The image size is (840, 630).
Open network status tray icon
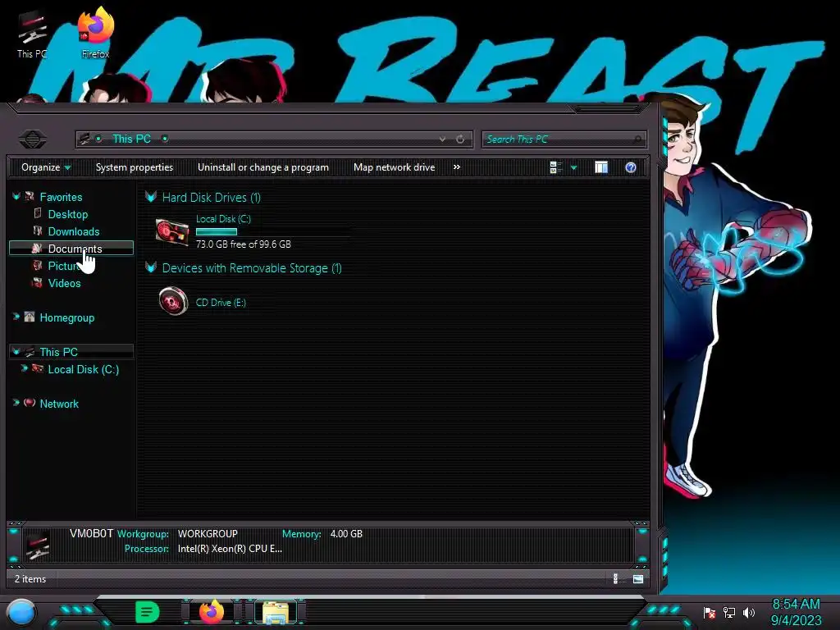[x=729, y=612]
